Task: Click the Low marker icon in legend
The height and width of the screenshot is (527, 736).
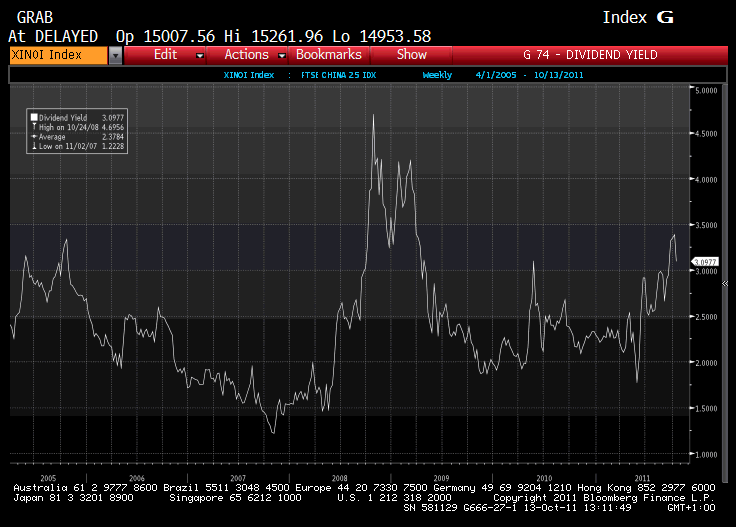Action: click(x=34, y=147)
